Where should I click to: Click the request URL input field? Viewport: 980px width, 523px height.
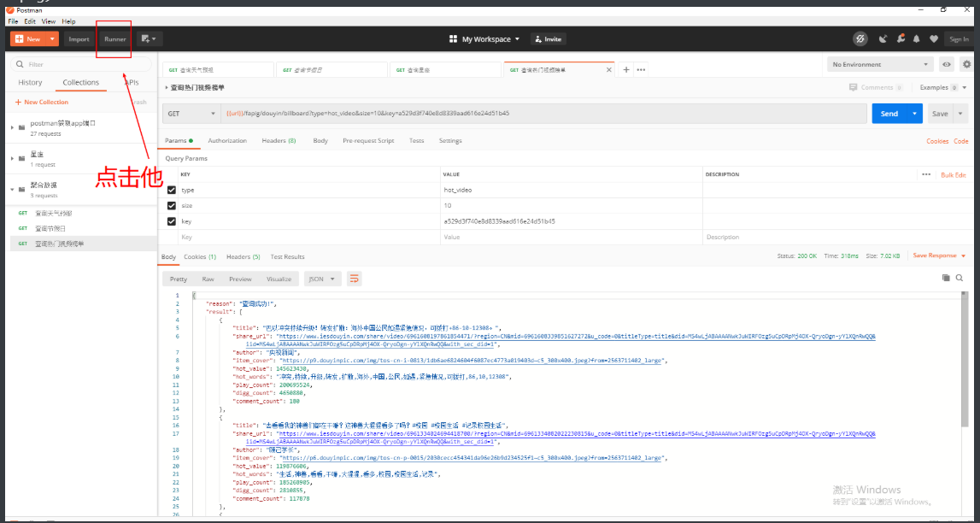pos(543,114)
